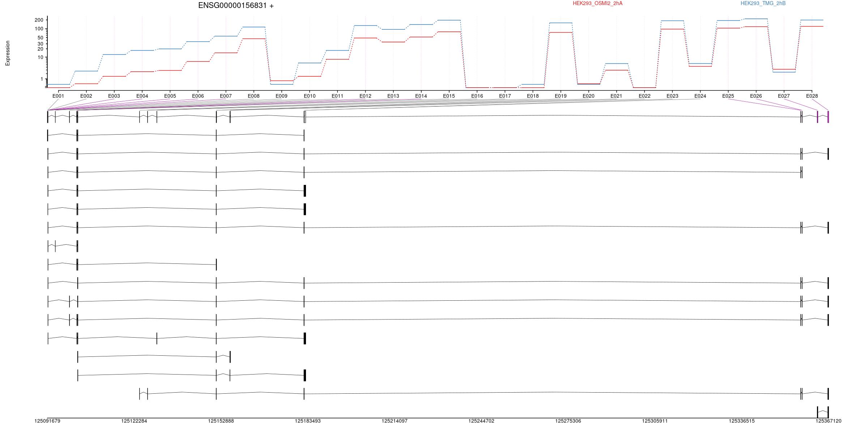Click y-axis tick value 1
Screen dimensions: 868x427
click(42, 79)
